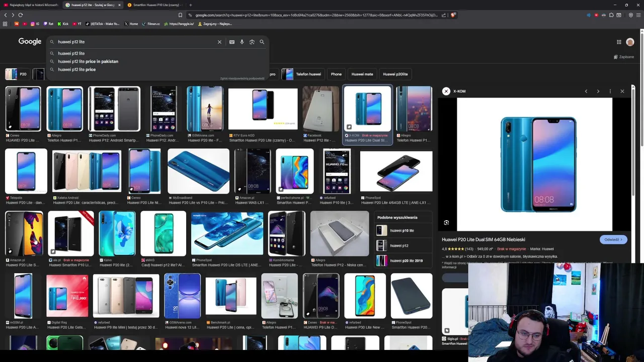Start voice search with microphone icon

[242, 42]
